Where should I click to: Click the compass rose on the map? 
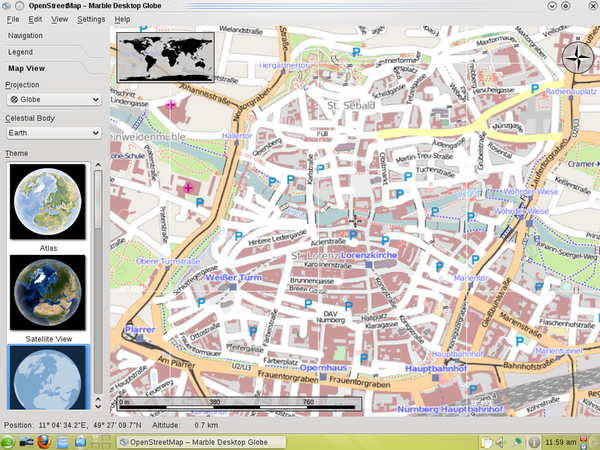[578, 58]
